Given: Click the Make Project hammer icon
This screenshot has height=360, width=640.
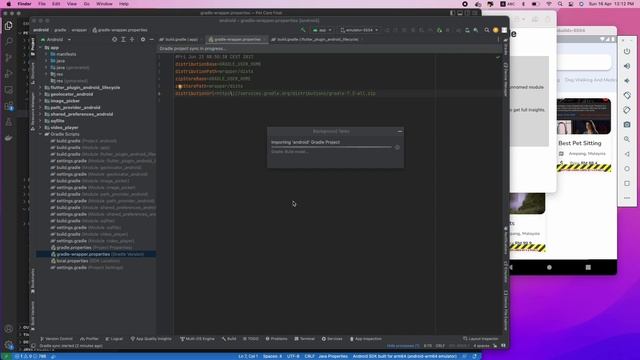Looking at the screenshot, I should 303,30.
